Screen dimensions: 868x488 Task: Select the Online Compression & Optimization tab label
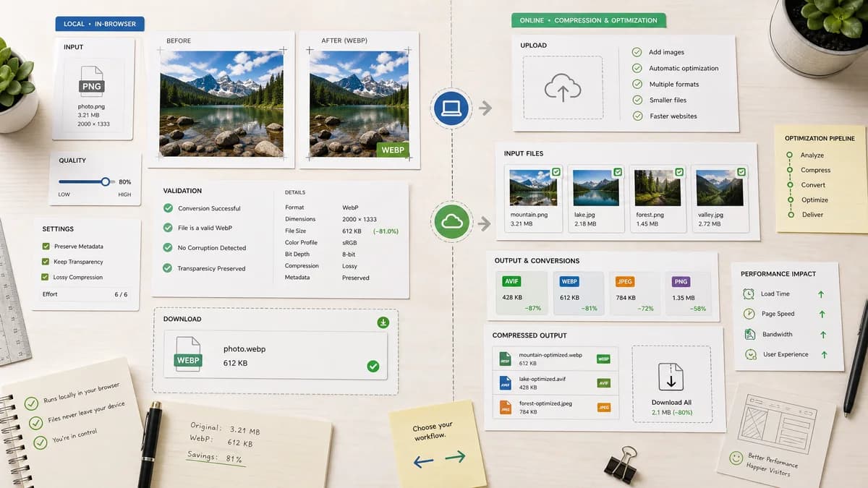tap(588, 20)
